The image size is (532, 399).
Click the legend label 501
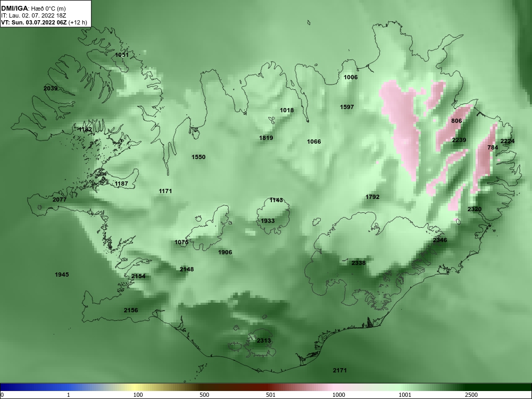[271, 395]
